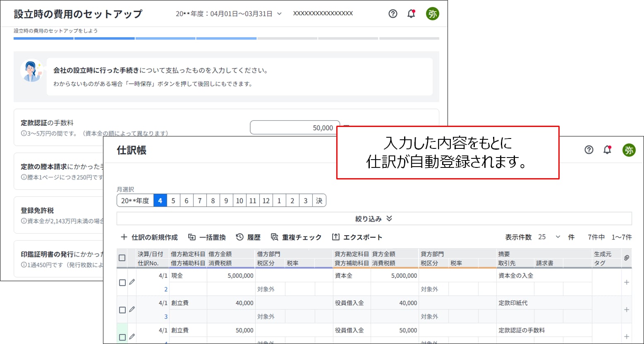Click the エクスポート button
The width and height of the screenshot is (644, 344).
[x=357, y=237]
